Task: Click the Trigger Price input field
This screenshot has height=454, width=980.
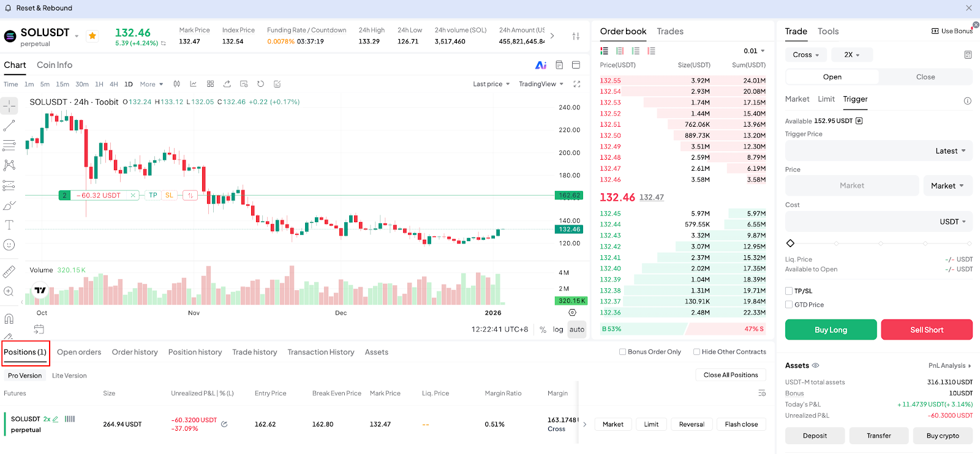Action: [879, 151]
